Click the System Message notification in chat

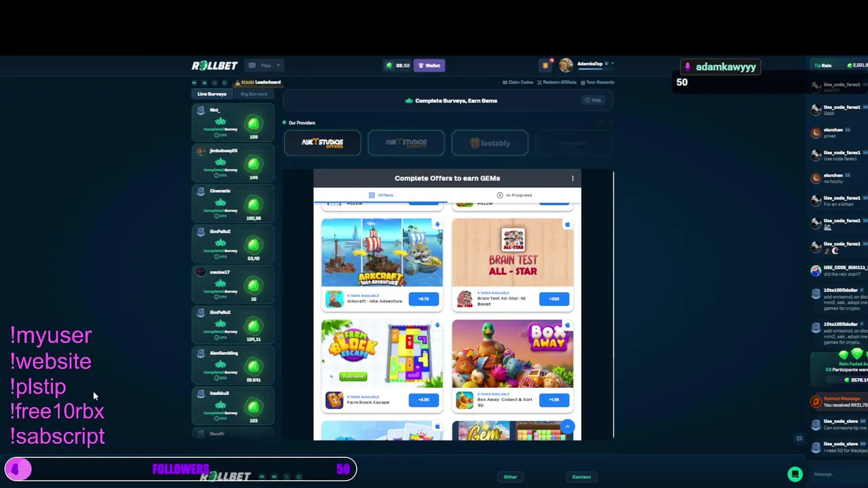(x=840, y=402)
